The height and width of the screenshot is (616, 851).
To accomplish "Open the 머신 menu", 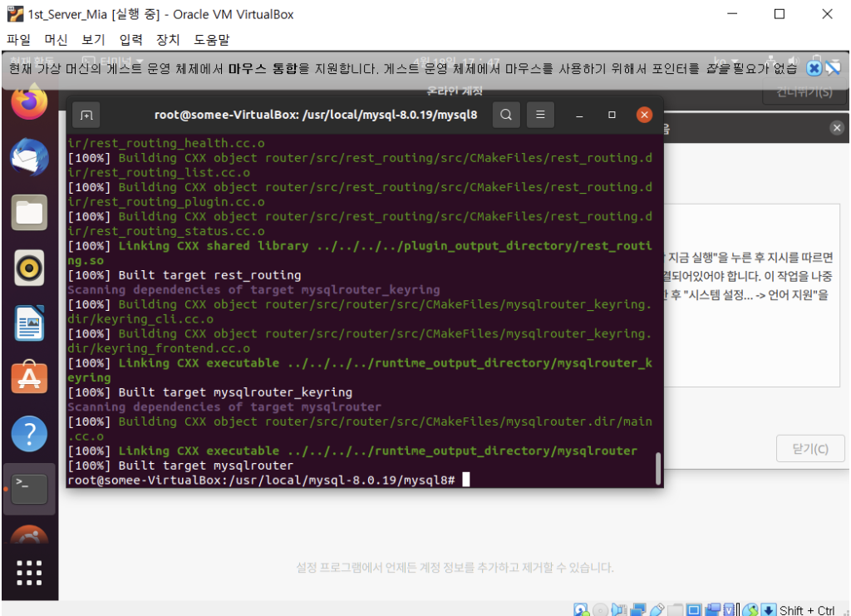I will tap(56, 40).
